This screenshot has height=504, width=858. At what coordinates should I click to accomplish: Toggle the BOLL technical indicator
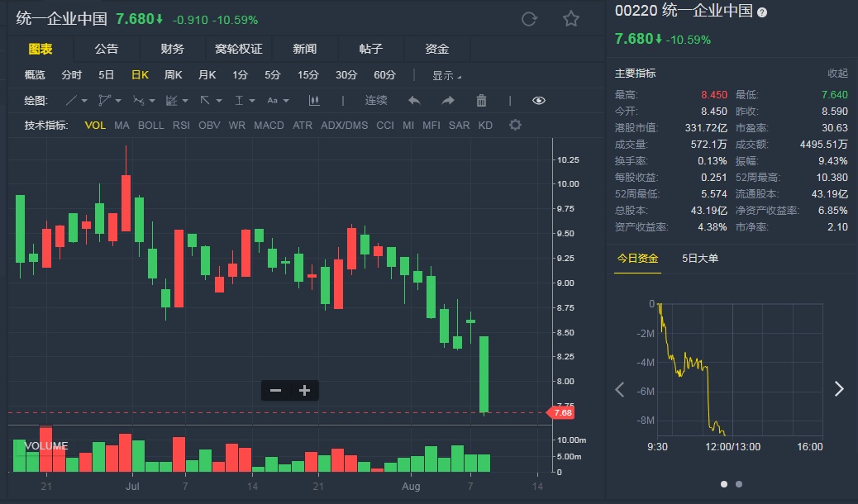pos(150,126)
